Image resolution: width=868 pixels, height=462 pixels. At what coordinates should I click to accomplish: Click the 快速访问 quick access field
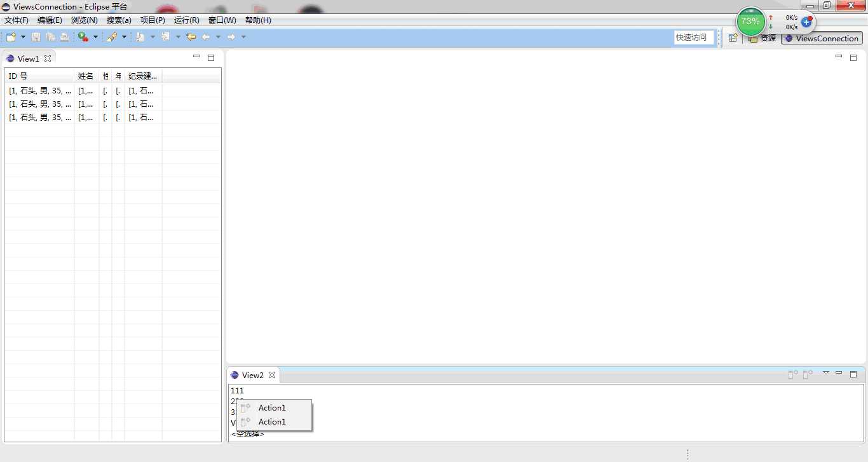(x=694, y=37)
